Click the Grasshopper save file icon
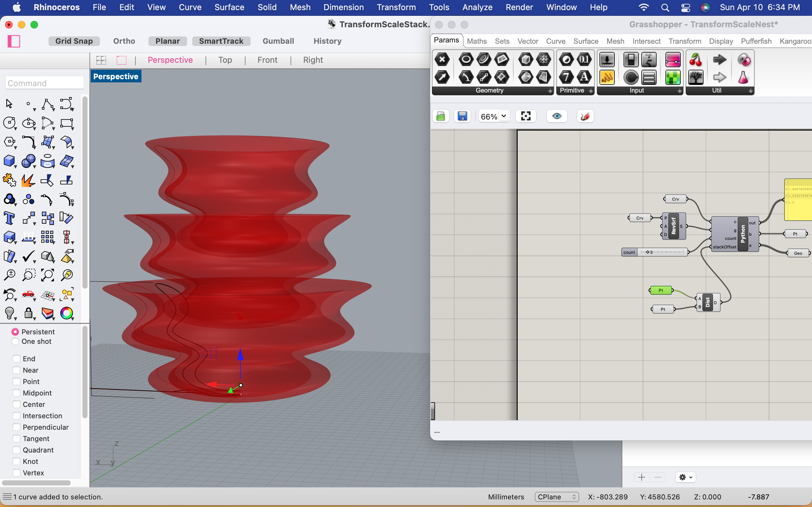812x507 pixels. (462, 116)
